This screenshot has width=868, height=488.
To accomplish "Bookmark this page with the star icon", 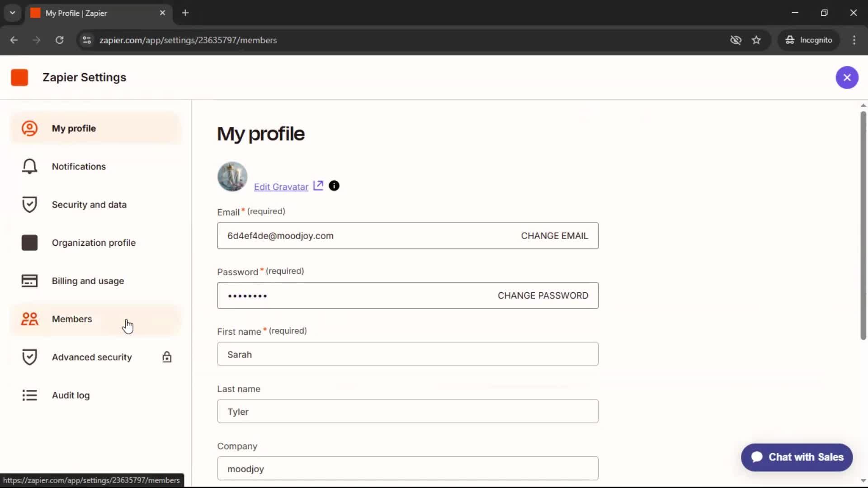I will [756, 40].
